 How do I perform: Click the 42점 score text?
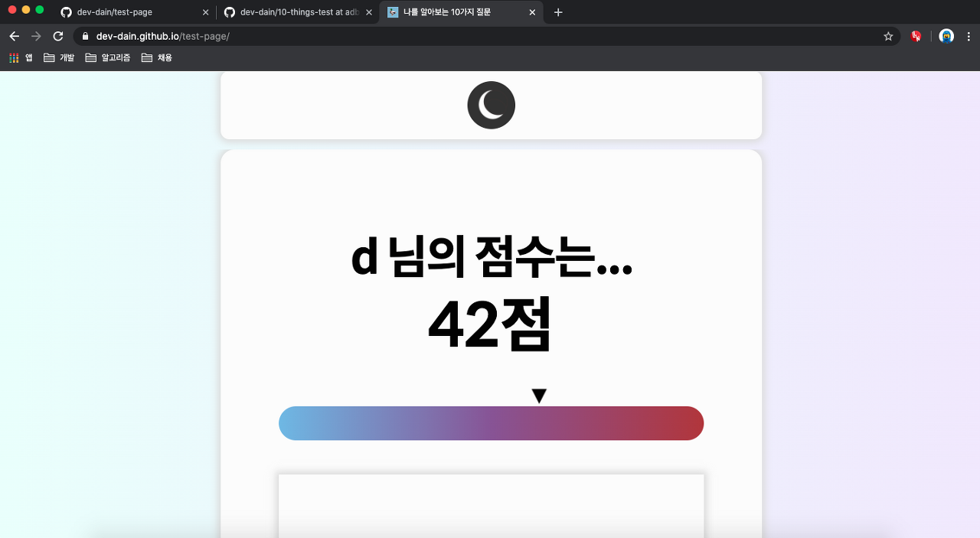pos(490,324)
